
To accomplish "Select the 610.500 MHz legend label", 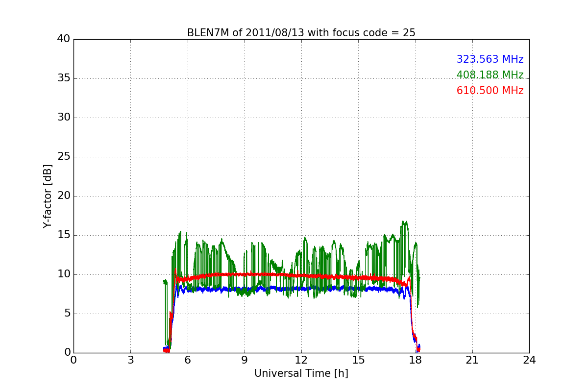I will (490, 91).
